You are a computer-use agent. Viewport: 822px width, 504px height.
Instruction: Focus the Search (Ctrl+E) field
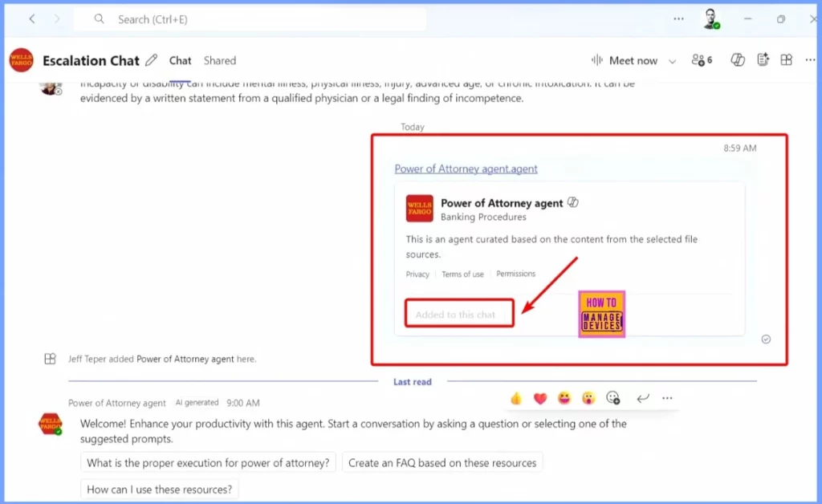point(250,19)
